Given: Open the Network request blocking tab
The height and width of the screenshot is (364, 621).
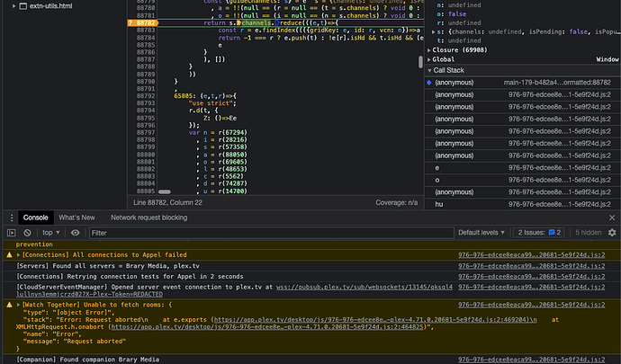Looking at the screenshot, I should tap(148, 218).
